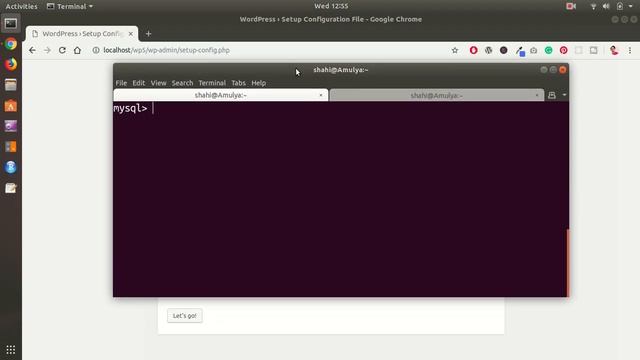Open terminal View menu
Image resolution: width=640 pixels, height=360 pixels.
click(158, 83)
